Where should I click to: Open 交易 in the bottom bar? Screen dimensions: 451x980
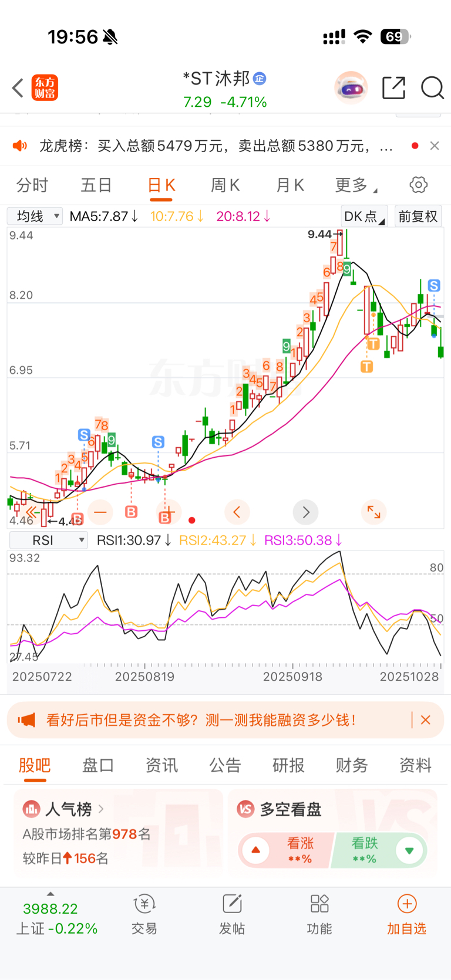[144, 915]
